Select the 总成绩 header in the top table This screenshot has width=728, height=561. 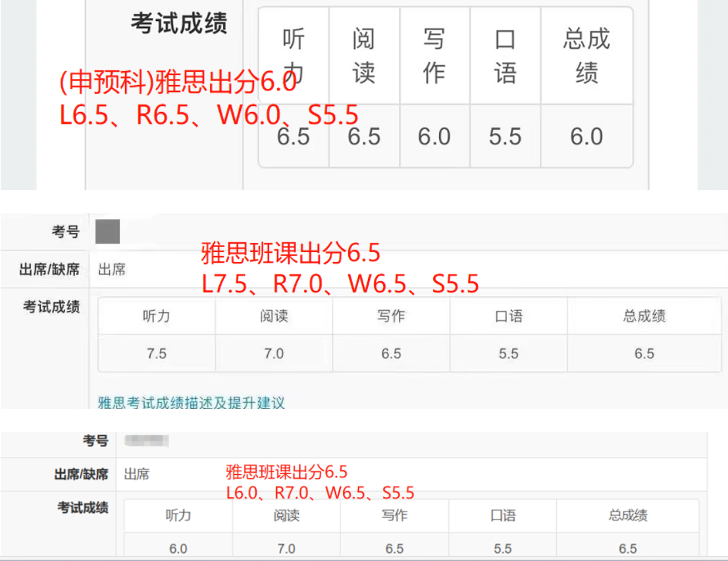(586, 56)
